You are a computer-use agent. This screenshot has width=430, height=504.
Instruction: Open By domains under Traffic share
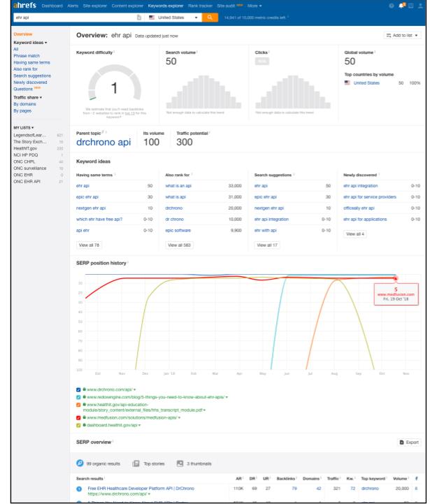pos(24,104)
